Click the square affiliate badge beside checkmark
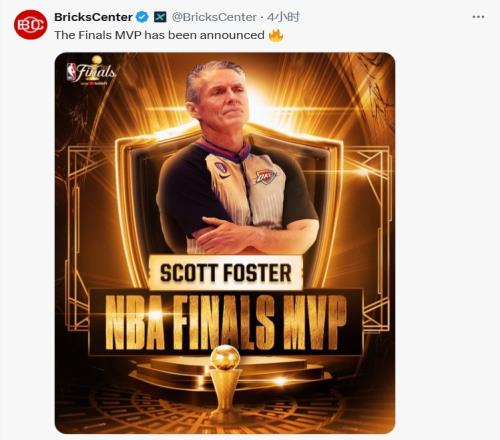Screen dimensions: 500x440 [160, 17]
